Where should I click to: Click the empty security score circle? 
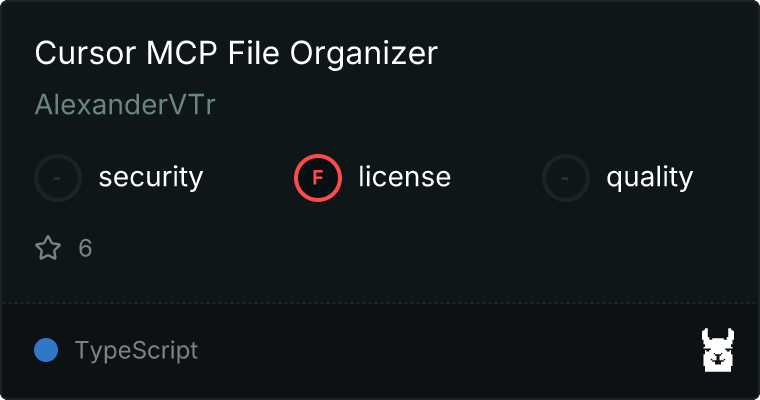(58, 178)
